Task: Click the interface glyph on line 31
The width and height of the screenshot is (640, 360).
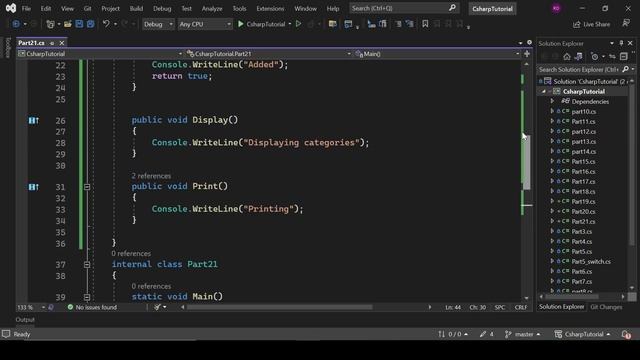Action: (34, 187)
